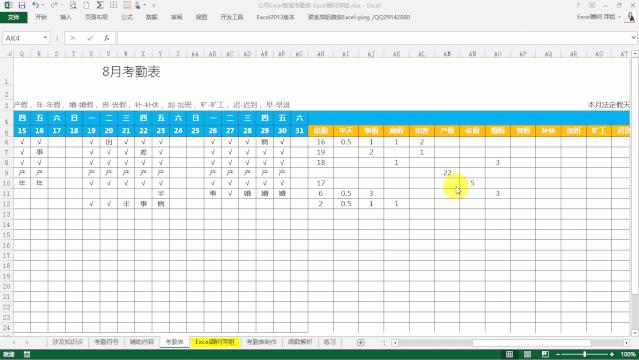Select the 出勤 column header cell
The width and height of the screenshot is (639, 360).
click(321, 131)
